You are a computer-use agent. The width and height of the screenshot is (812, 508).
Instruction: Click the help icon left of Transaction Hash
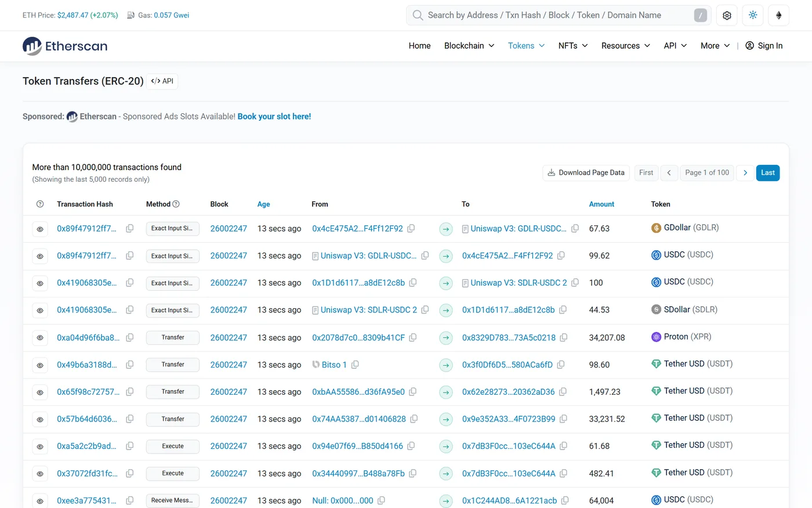point(40,204)
